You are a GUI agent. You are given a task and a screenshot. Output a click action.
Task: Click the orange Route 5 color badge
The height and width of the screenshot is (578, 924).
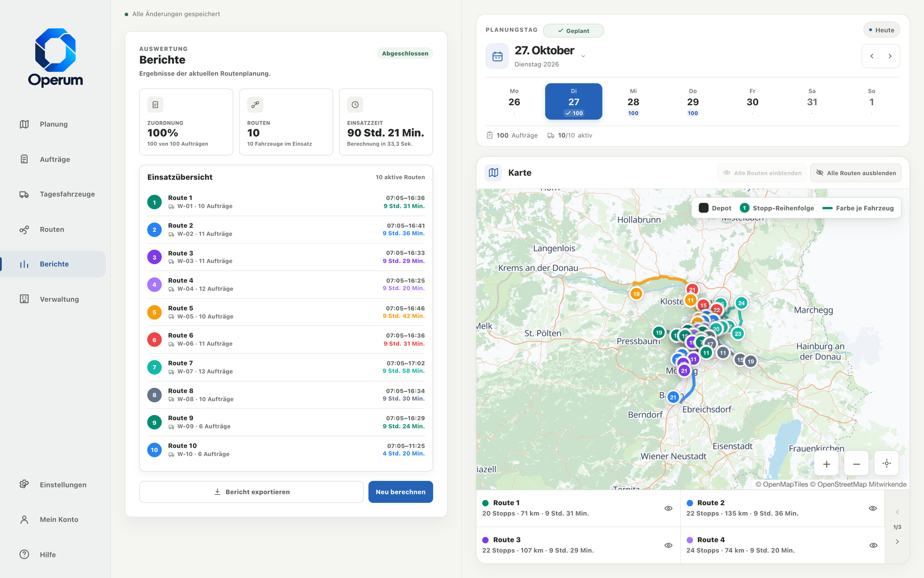(154, 312)
